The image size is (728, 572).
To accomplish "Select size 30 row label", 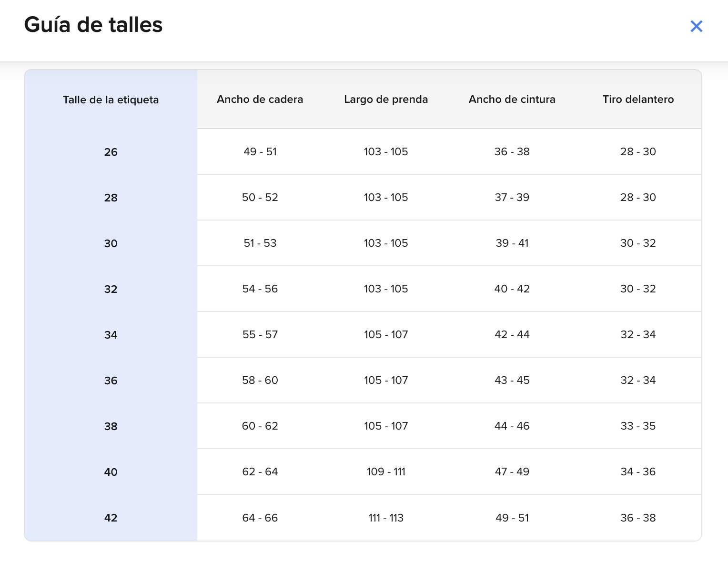I will coord(111,243).
